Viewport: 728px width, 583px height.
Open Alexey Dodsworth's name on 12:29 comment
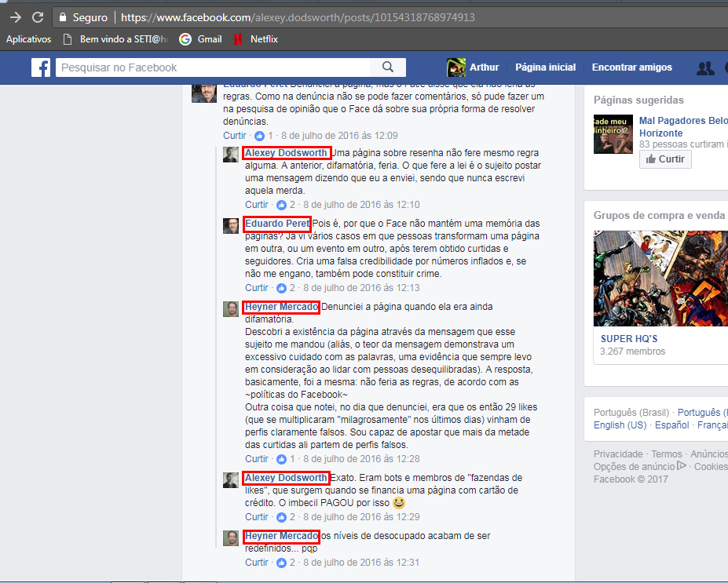(x=286, y=478)
